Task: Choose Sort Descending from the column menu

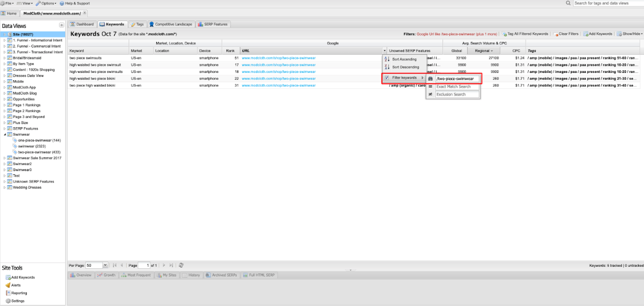Action: pyautogui.click(x=405, y=67)
